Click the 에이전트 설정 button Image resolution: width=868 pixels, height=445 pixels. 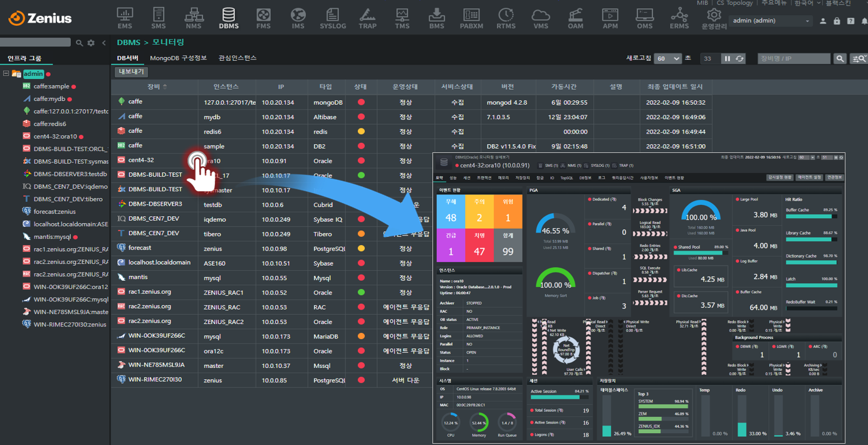pyautogui.click(x=810, y=178)
